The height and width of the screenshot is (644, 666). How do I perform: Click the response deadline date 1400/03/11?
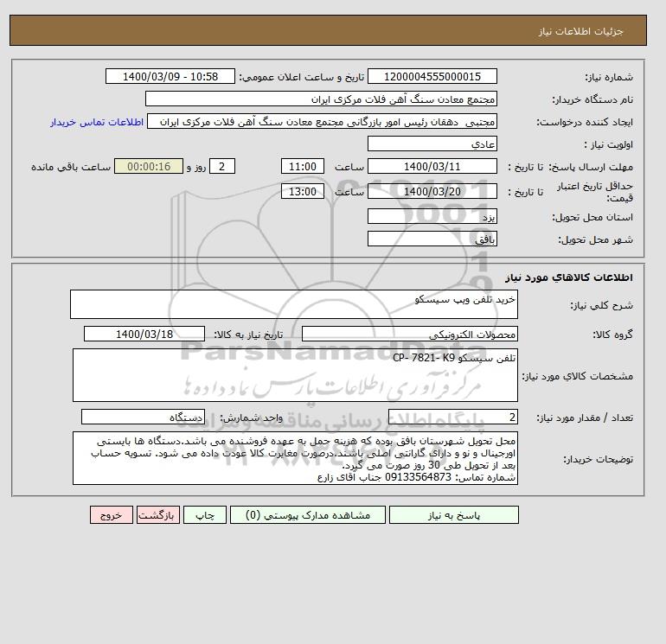point(432,167)
